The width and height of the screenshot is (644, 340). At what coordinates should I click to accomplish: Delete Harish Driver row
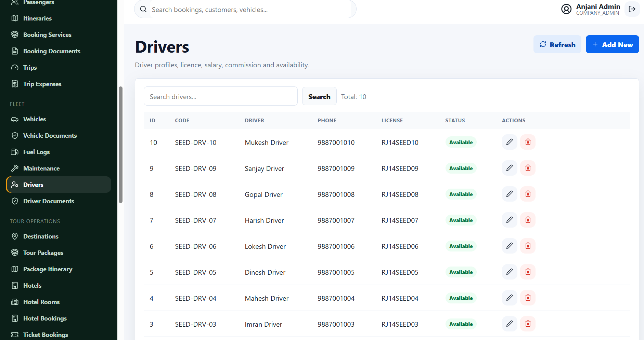(x=528, y=220)
